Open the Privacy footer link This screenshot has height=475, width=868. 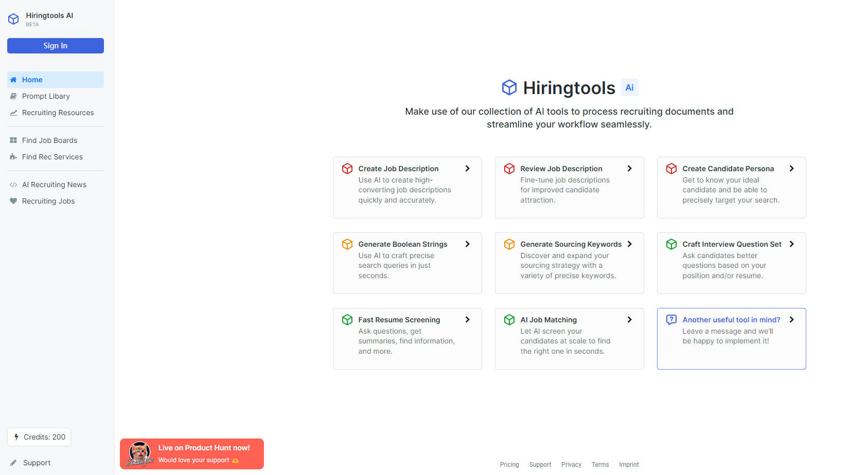coord(571,465)
